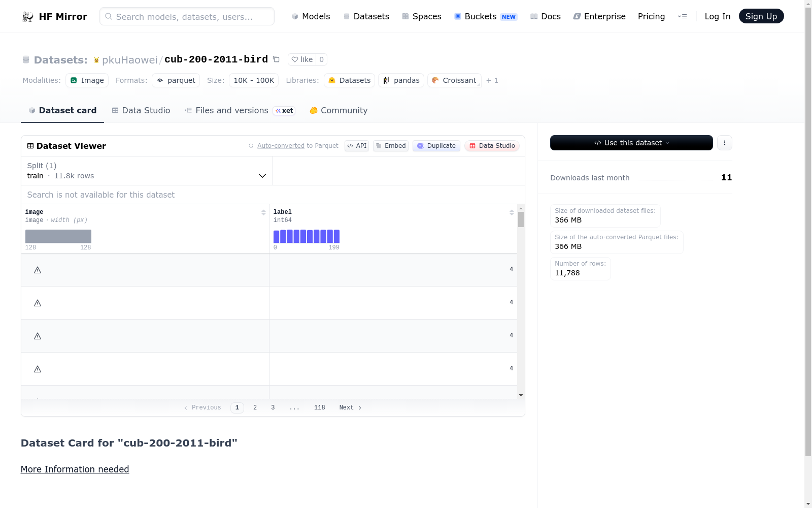The height and width of the screenshot is (508, 812).
Task: Click the Next page button
Action: click(350, 407)
